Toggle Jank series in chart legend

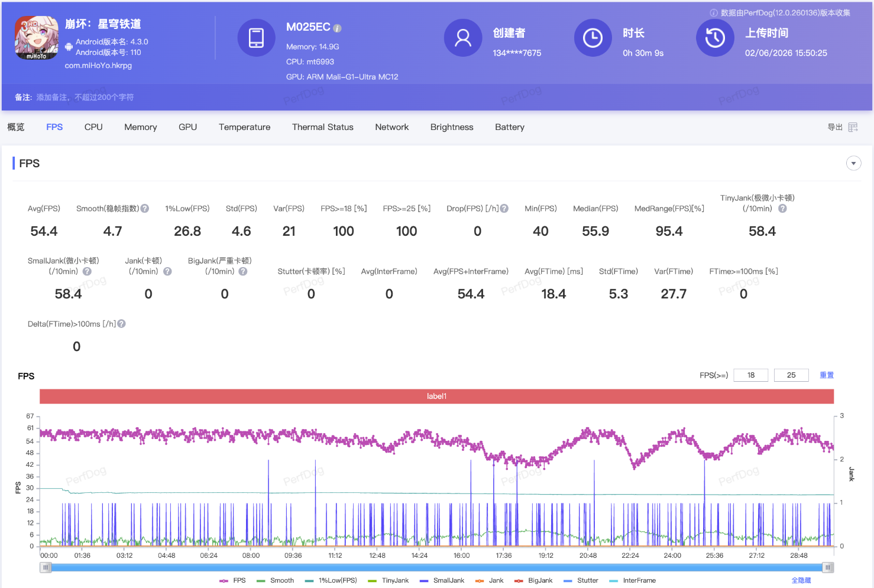coord(490,580)
